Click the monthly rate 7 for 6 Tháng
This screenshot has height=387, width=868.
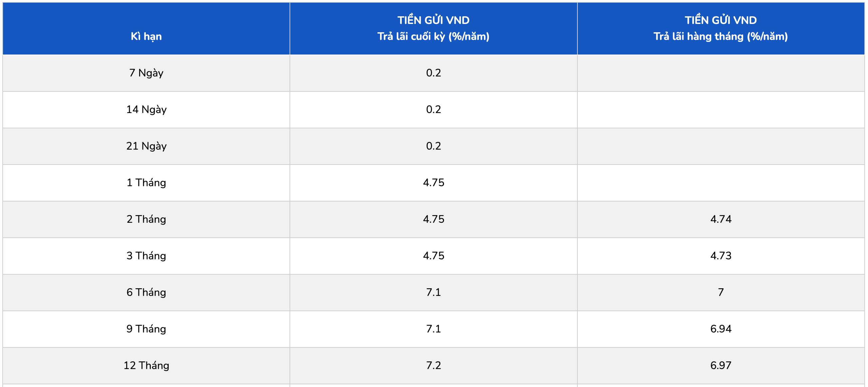[721, 293]
